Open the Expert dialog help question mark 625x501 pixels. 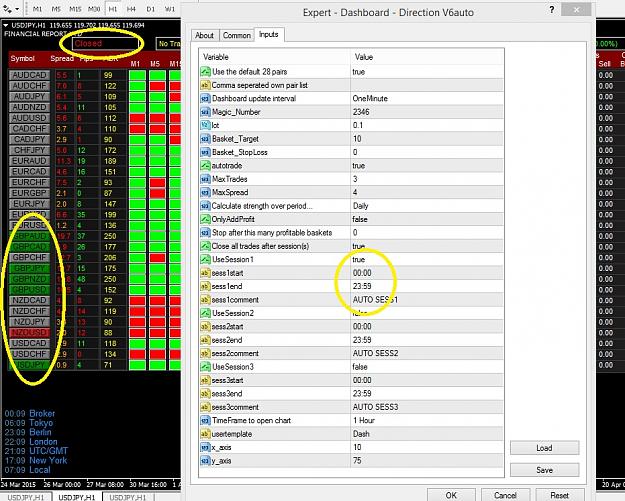click(552, 10)
